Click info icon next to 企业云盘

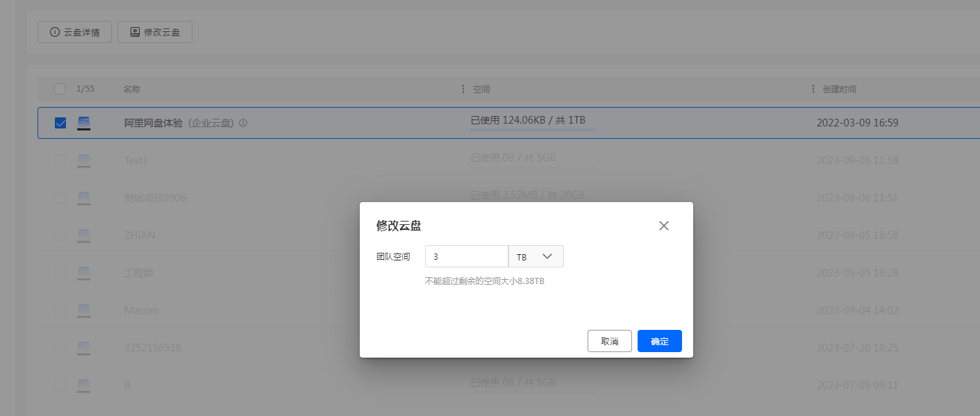coord(243,123)
